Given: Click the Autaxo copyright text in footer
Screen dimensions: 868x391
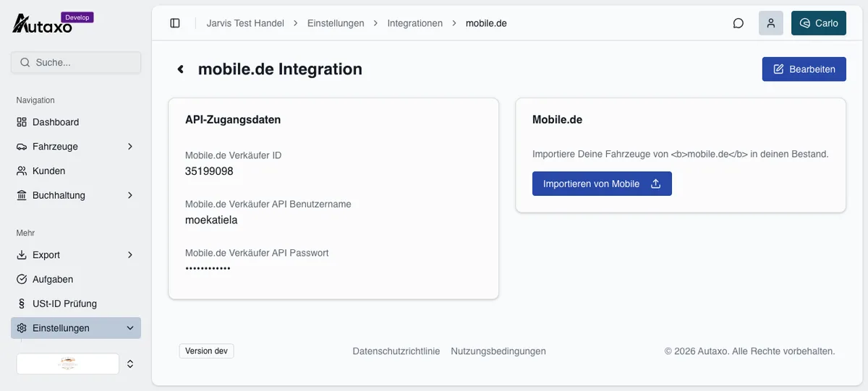Looking at the screenshot, I should click(750, 351).
